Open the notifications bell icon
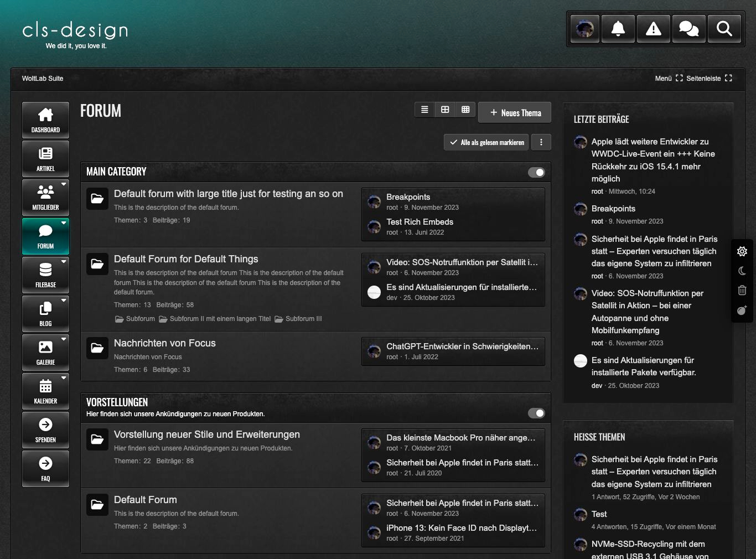 [618, 29]
